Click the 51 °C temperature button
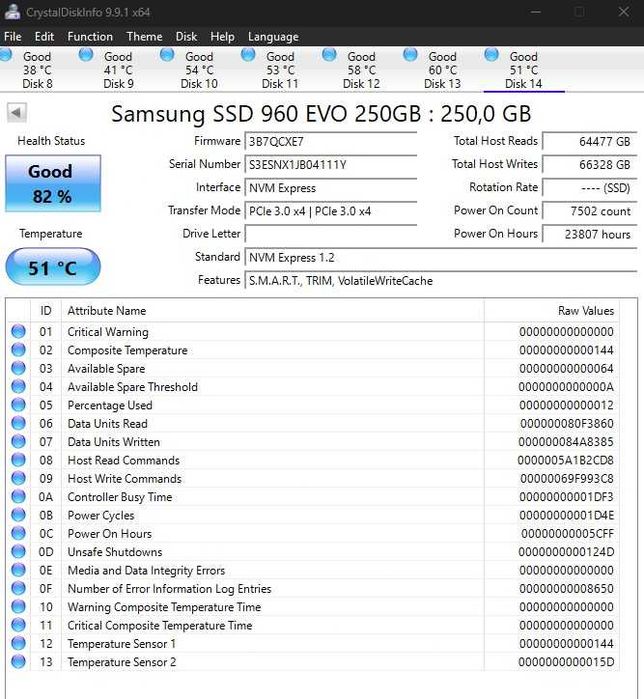Screen dimensions: 644x699 pos(53,267)
